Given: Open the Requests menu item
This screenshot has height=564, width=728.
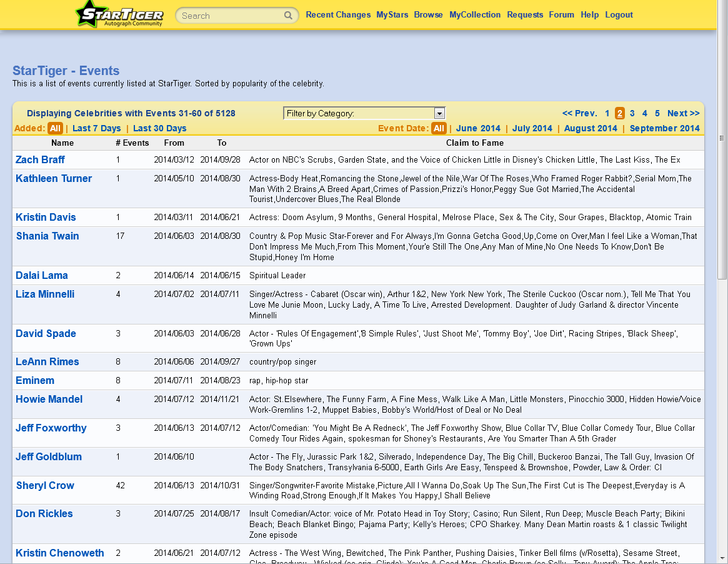Looking at the screenshot, I should pyautogui.click(x=525, y=14).
